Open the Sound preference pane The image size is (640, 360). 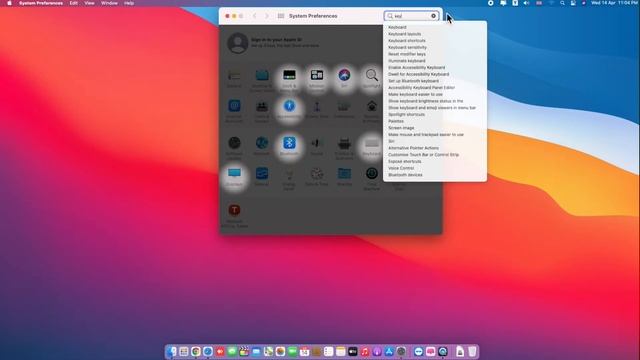(x=317, y=143)
